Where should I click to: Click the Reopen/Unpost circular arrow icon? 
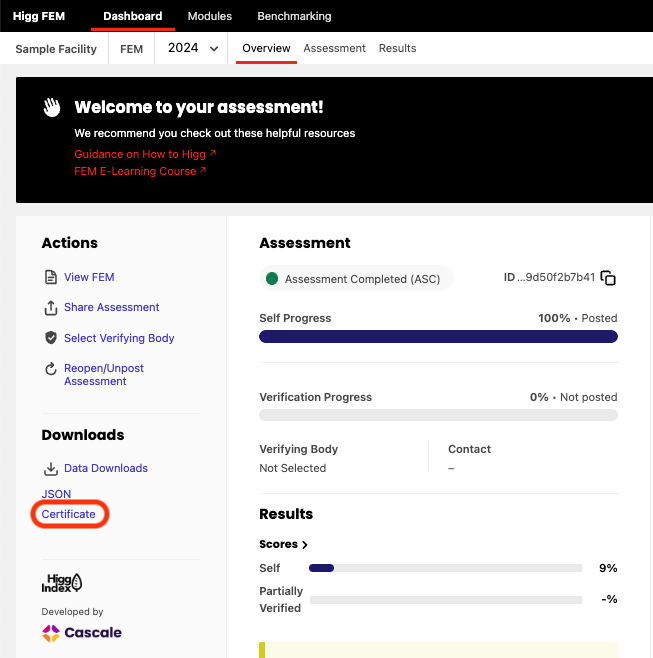pyautogui.click(x=51, y=368)
